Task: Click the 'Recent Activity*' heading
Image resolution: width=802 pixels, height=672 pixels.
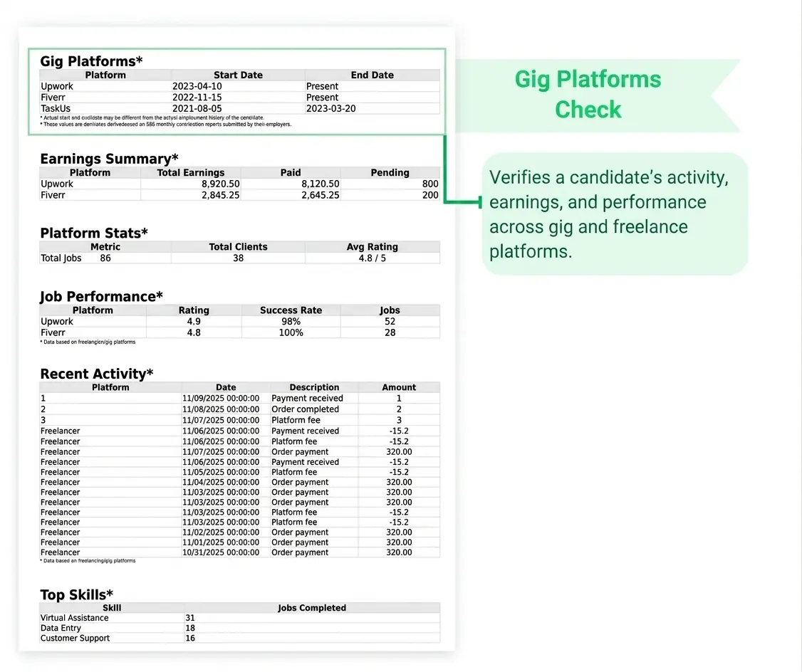Action: (x=97, y=374)
